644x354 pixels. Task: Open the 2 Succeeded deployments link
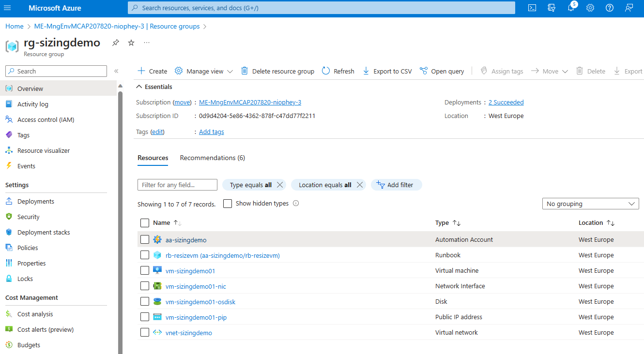point(506,102)
